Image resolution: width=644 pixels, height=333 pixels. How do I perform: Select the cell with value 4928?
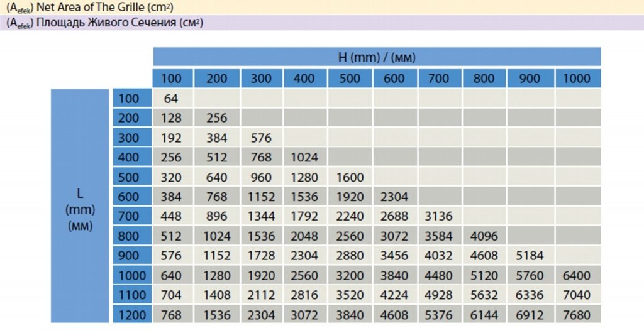pos(439,295)
